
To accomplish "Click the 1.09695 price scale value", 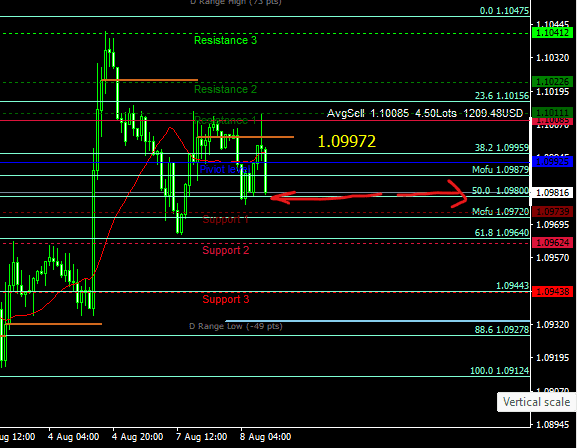I will click(553, 225).
